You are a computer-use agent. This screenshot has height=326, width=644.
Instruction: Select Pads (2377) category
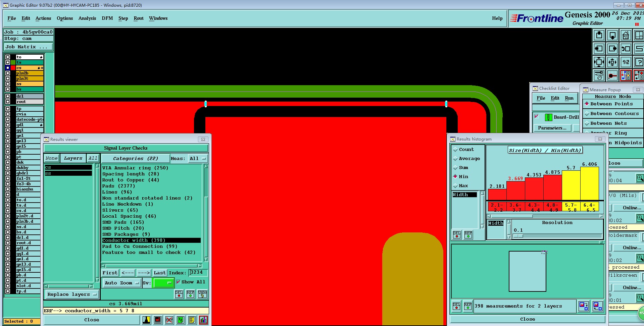(118, 186)
